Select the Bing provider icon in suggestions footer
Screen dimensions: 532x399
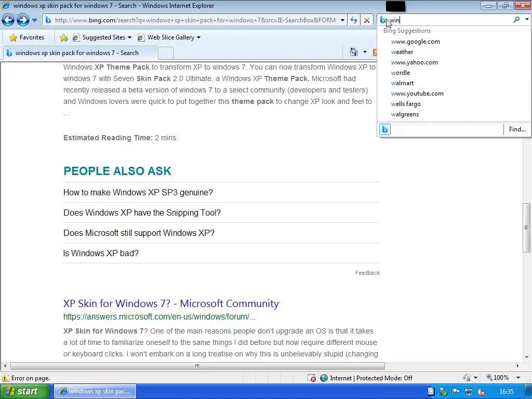[385, 129]
